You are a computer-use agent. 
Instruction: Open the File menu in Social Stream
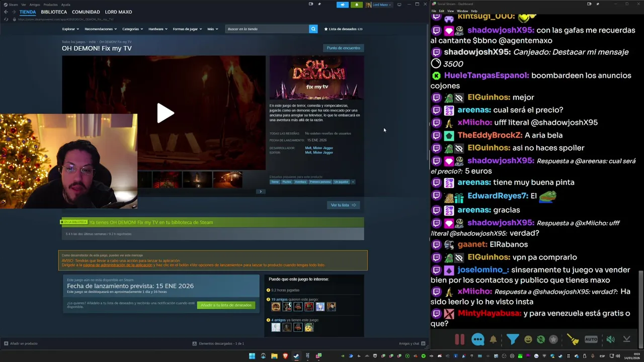(x=434, y=11)
